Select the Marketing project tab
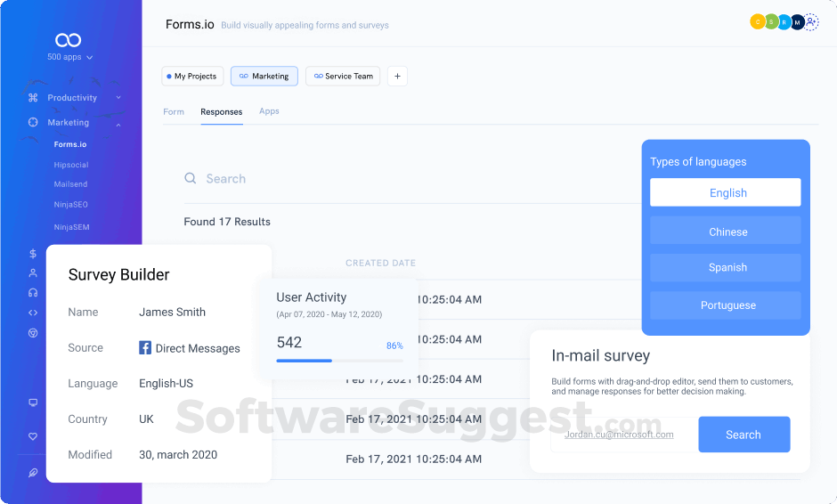The height and width of the screenshot is (504, 837). [264, 76]
